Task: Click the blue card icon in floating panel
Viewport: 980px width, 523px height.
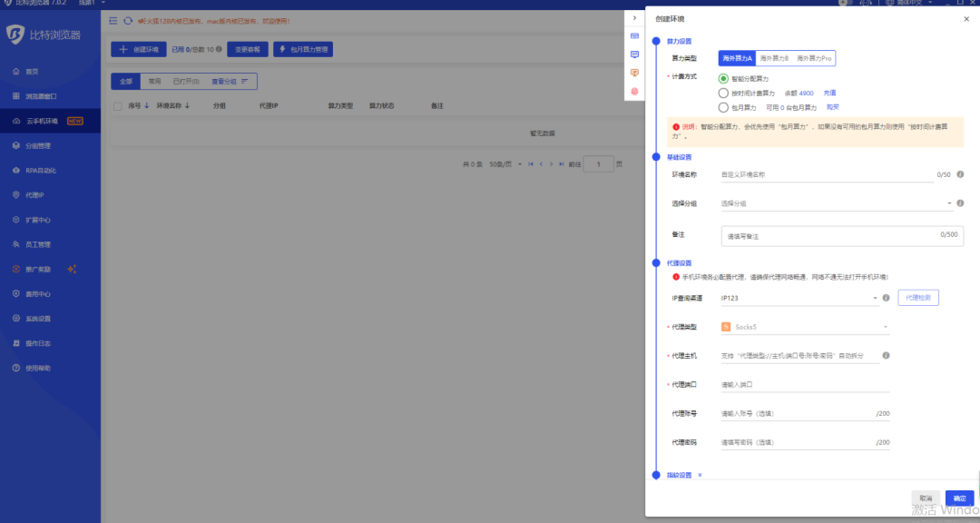Action: tap(634, 35)
